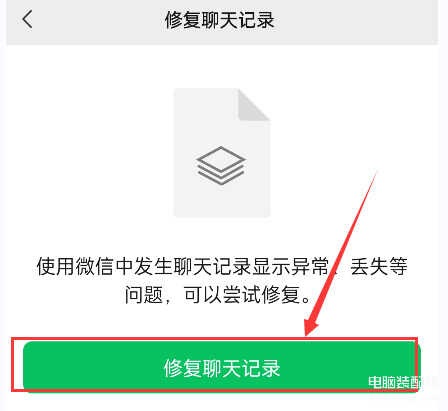This screenshot has width=448, height=411.
Task: Click the gray document file icon
Action: (x=222, y=153)
